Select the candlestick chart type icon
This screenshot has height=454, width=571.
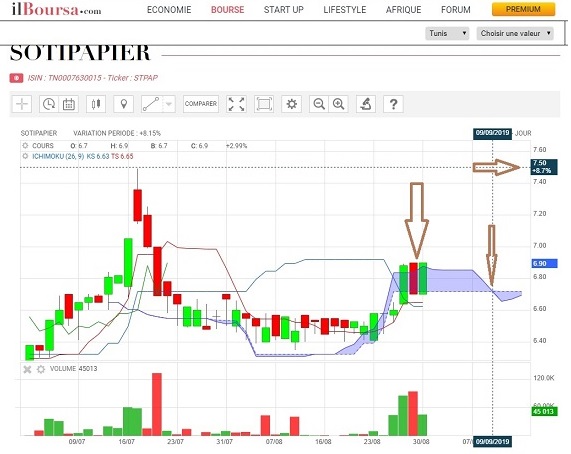click(x=96, y=104)
